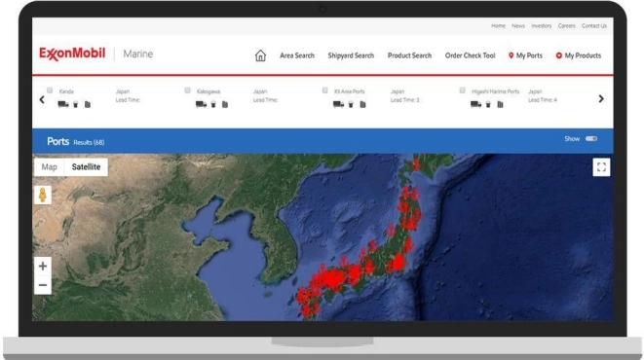
Task: Zoom out on the map
Action: (43, 285)
